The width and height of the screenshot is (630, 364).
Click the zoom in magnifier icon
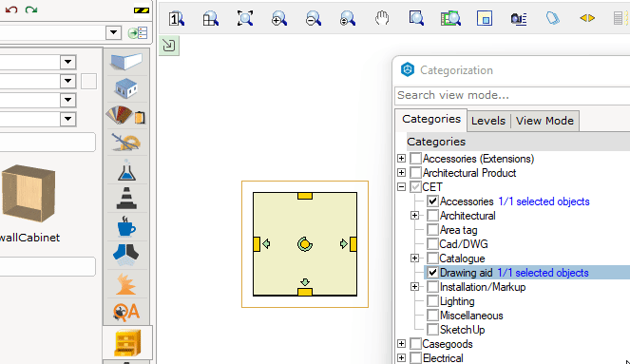pyautogui.click(x=278, y=18)
